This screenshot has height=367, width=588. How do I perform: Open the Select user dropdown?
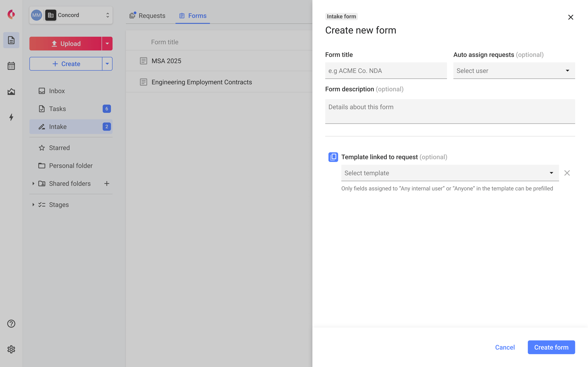[x=513, y=70]
